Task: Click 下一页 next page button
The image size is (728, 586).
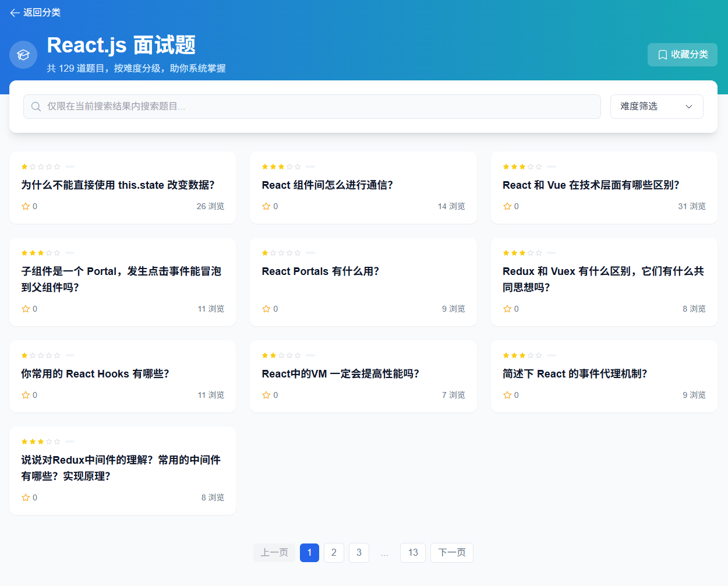Action: (x=452, y=553)
